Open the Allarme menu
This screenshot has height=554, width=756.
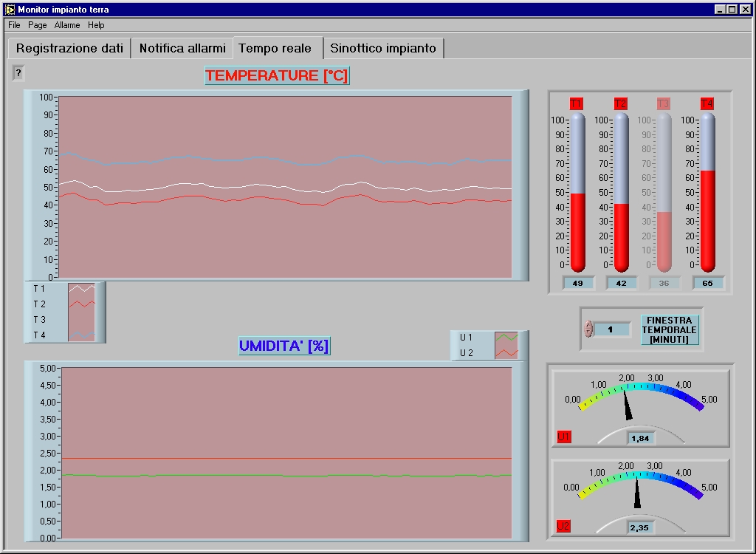67,25
